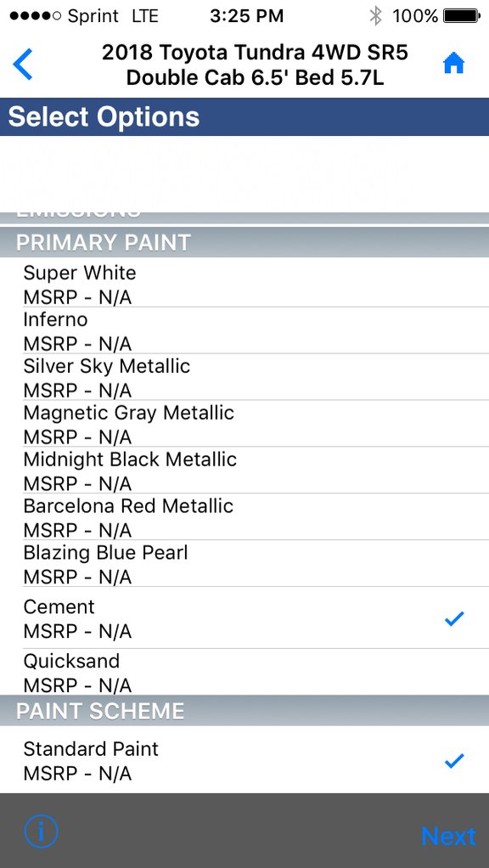Choose Inferno primary paint
The height and width of the screenshot is (868, 489).
(x=244, y=331)
